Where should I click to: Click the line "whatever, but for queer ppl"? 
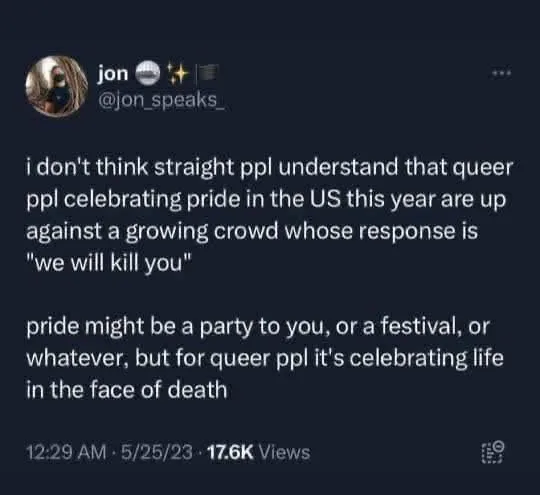[x=265, y=359]
